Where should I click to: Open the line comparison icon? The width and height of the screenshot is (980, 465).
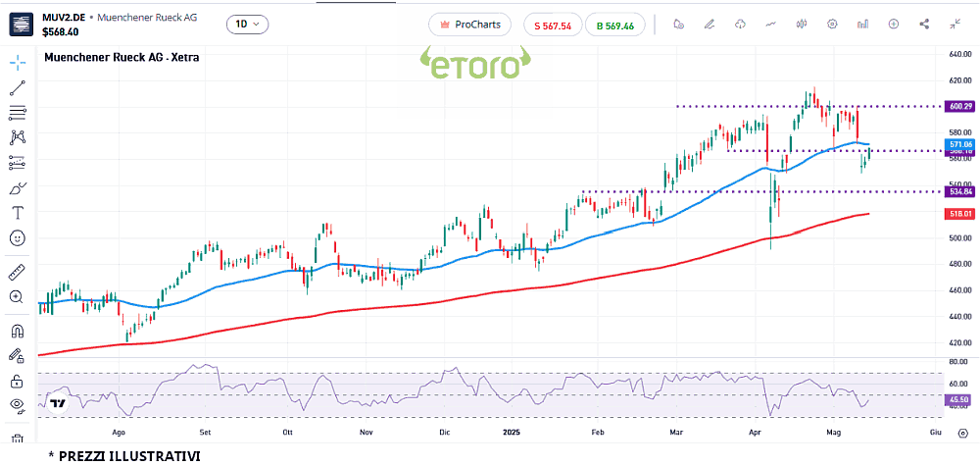tap(770, 25)
